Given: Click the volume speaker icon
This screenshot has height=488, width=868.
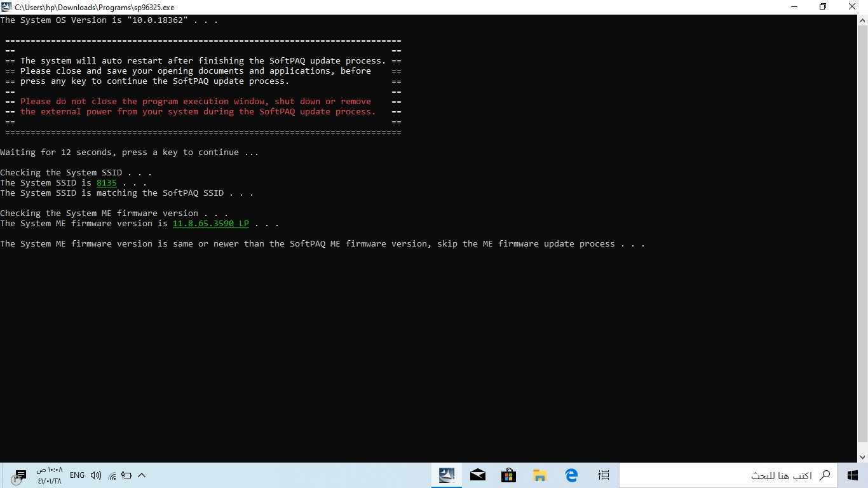Looking at the screenshot, I should [96, 475].
